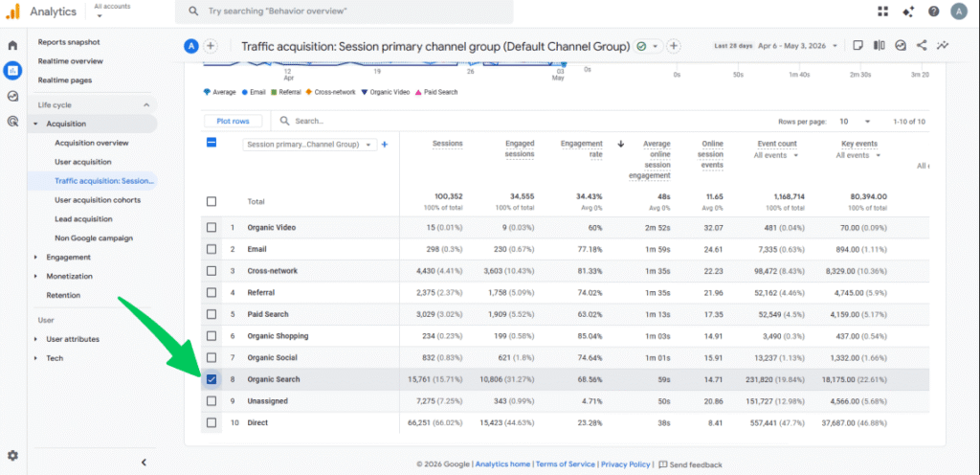Screen dimensions: 980x475
Task: Click the top Analytics search field
Action: pos(344,11)
